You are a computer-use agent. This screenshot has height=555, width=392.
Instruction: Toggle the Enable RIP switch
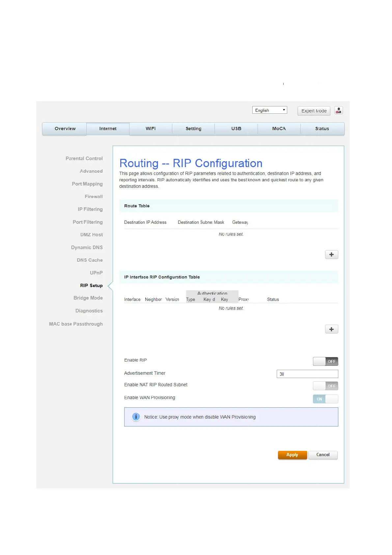pyautogui.click(x=325, y=362)
